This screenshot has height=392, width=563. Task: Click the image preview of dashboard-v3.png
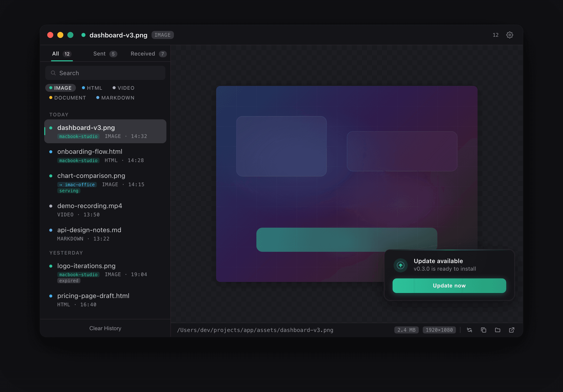[347, 184]
